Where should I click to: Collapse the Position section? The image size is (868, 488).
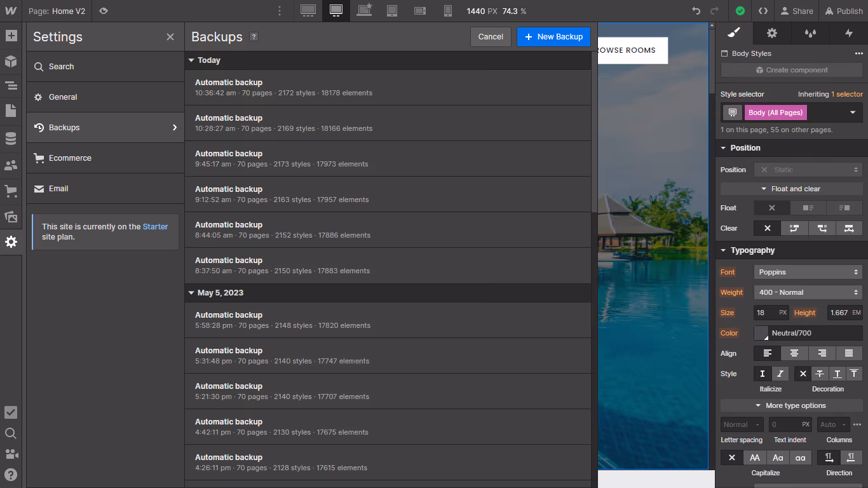723,148
